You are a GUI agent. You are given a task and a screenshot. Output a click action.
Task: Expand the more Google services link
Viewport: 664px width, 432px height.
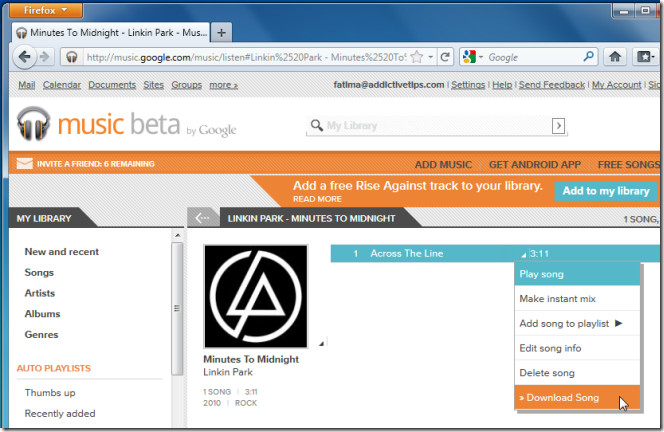(x=223, y=85)
